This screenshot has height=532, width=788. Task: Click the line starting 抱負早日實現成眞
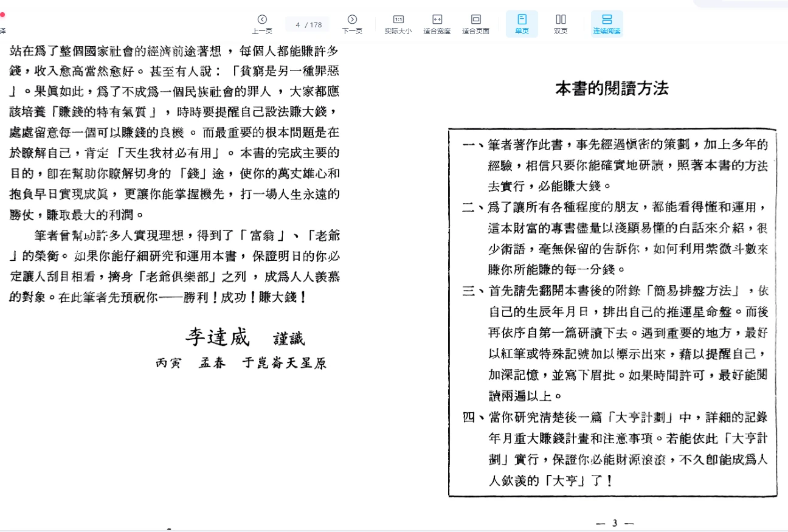[175, 195]
